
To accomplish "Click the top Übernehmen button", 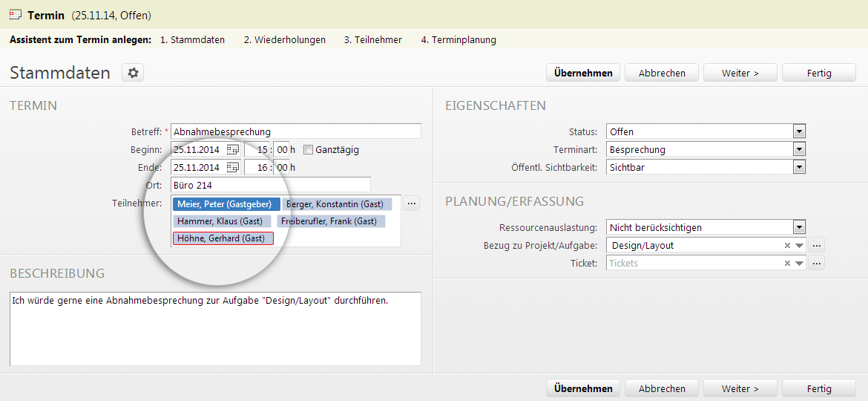I will click(583, 73).
